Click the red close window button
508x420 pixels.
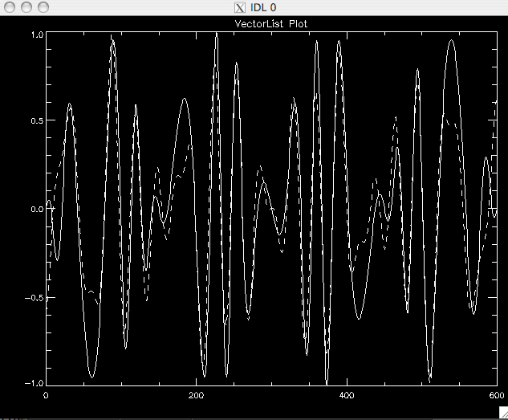(x=10, y=7)
